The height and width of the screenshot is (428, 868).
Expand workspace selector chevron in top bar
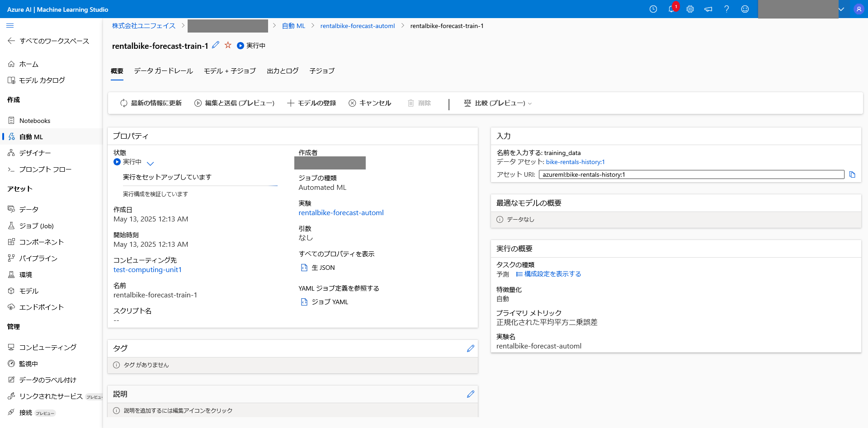coord(841,9)
